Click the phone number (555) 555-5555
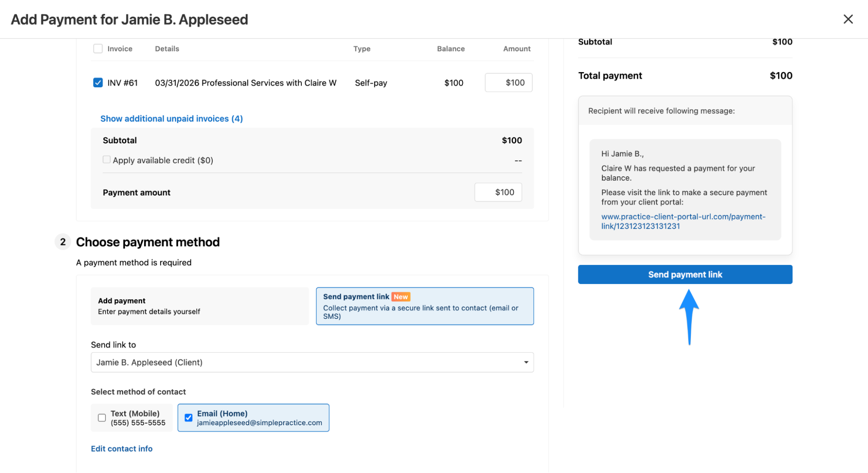Image resolution: width=868 pixels, height=473 pixels. 138,423
